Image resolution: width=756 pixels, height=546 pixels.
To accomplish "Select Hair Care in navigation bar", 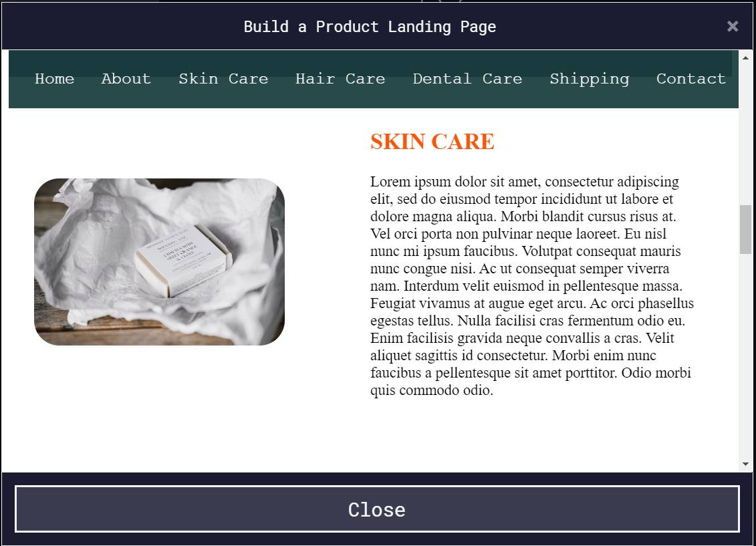I will [x=340, y=79].
